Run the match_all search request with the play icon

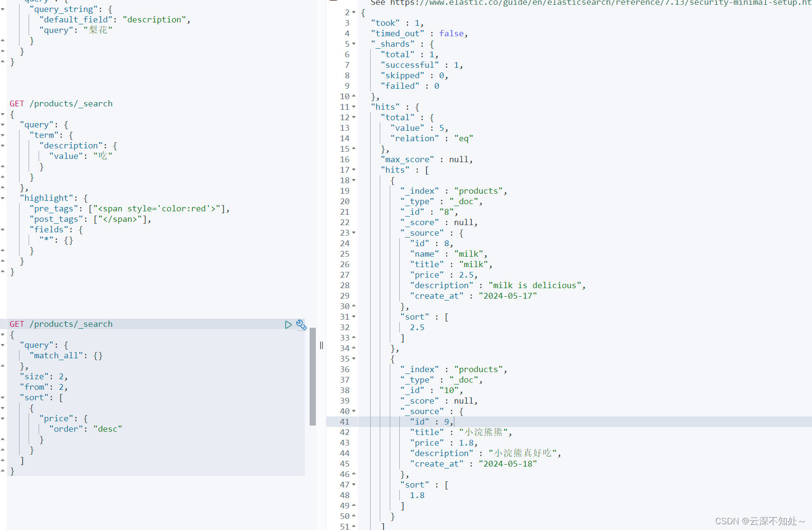pos(288,324)
